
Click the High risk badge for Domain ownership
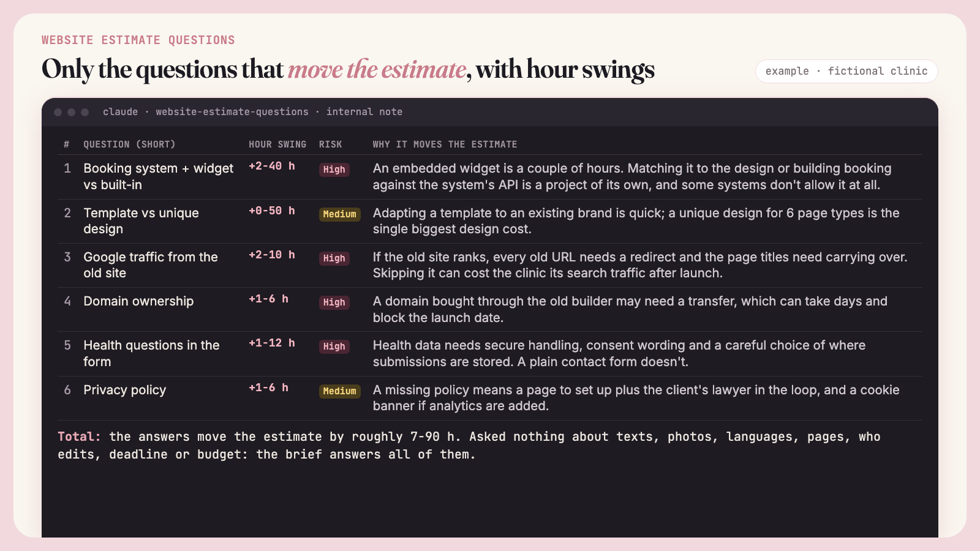(334, 302)
